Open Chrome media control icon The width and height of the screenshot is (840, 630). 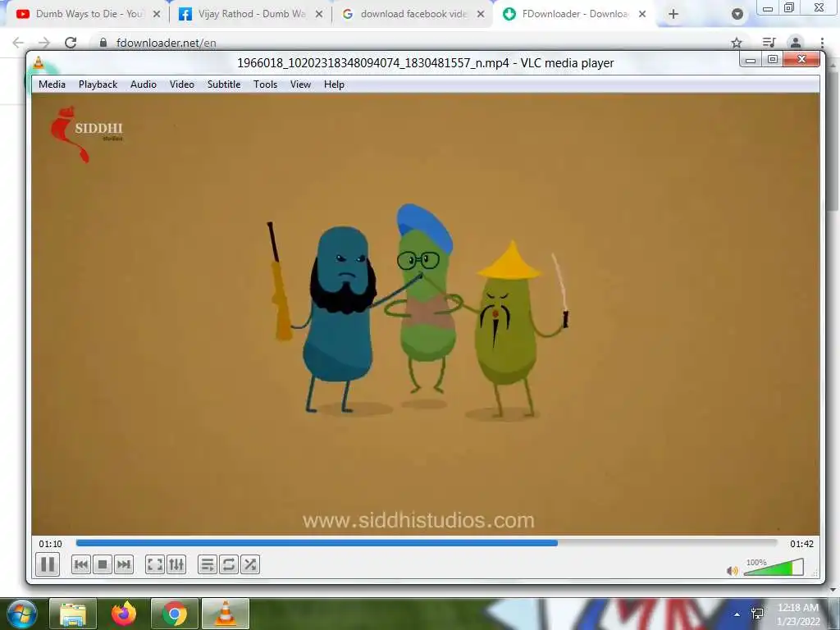tap(769, 43)
